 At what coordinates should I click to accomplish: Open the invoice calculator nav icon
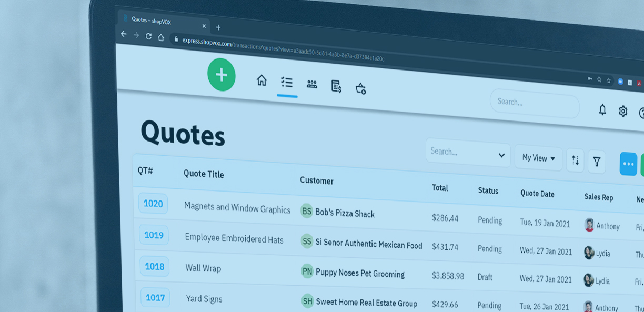click(336, 86)
